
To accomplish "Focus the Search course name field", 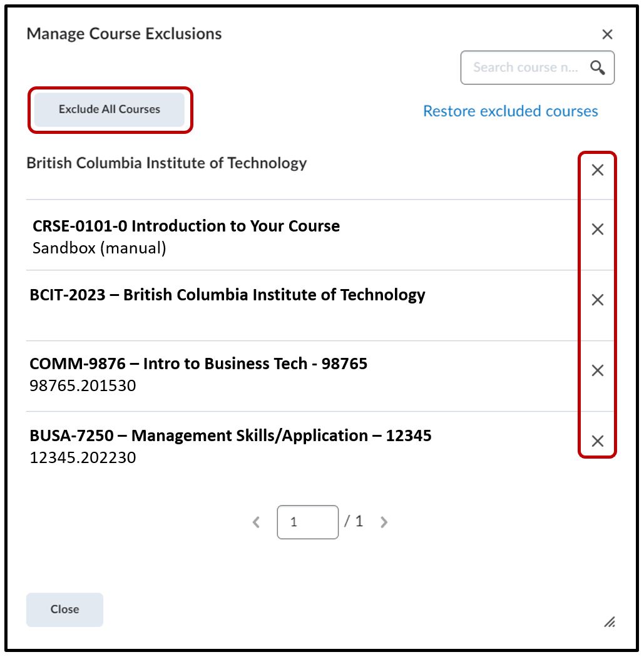I will point(524,68).
